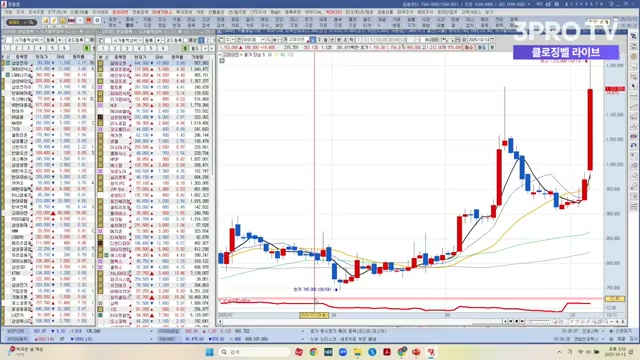Select tab 5 in the middle ranking panel
Image resolution: width=640 pixels, height=360 pixels.
coord(151,48)
